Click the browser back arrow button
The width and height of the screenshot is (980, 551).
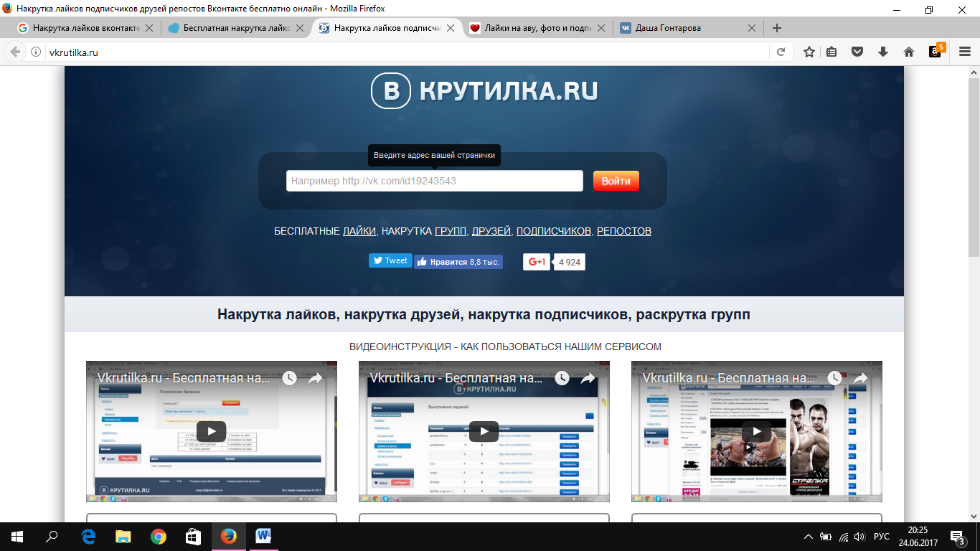coord(15,52)
